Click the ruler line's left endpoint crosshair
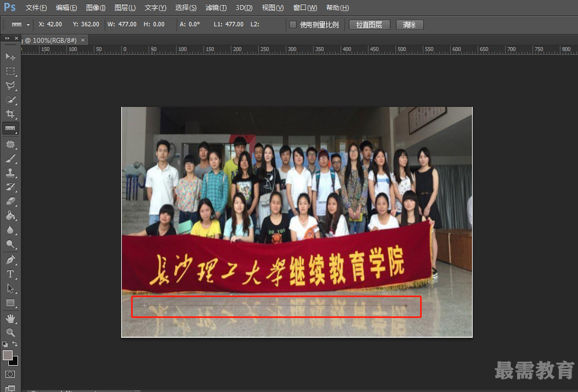578x392 pixels. [x=145, y=305]
